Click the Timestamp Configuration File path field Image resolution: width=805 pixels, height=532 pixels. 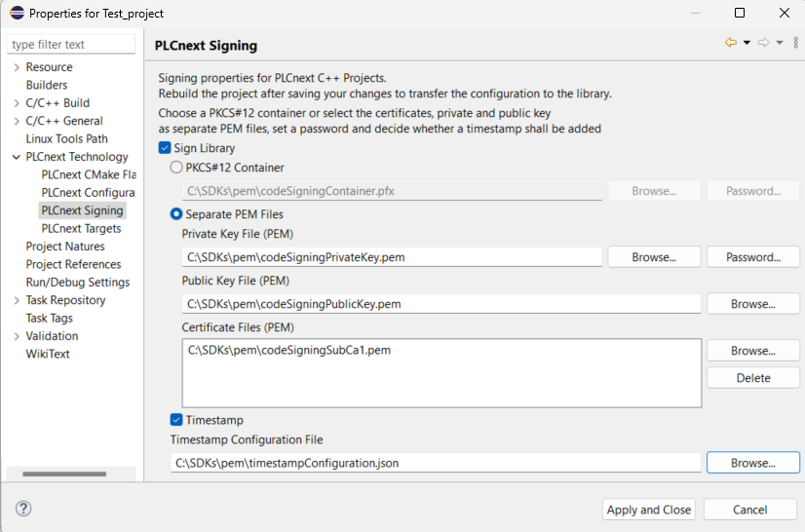pos(436,463)
